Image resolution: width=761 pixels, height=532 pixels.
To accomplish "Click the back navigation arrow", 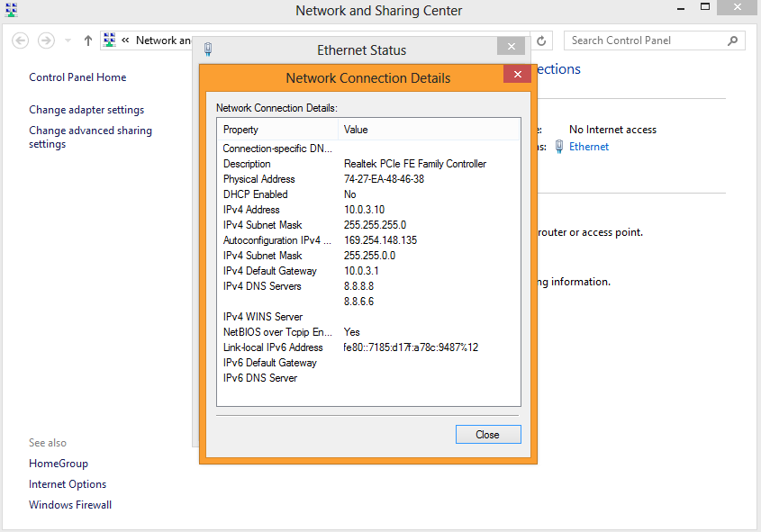I will tap(20, 40).
